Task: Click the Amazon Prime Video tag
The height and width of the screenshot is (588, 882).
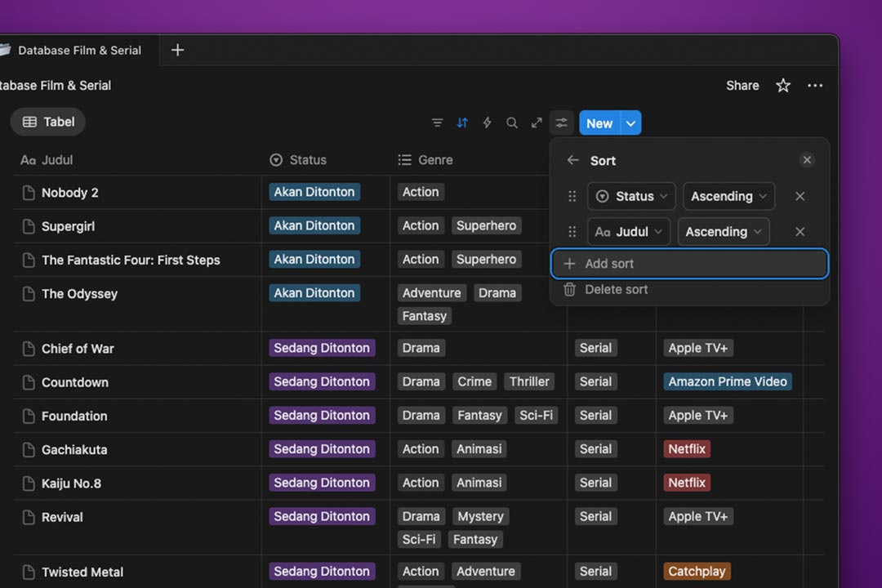Action: [728, 382]
